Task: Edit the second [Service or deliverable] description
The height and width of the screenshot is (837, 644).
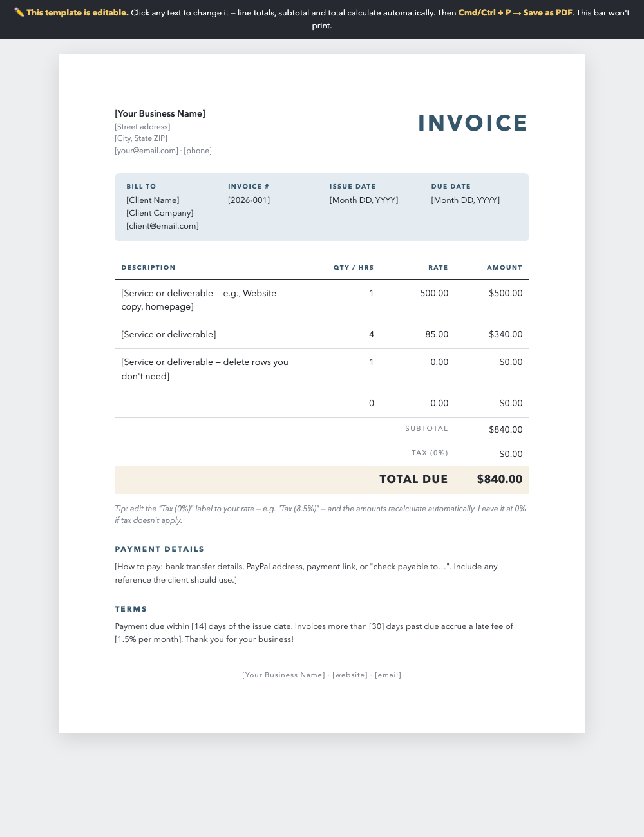Action: [169, 335]
